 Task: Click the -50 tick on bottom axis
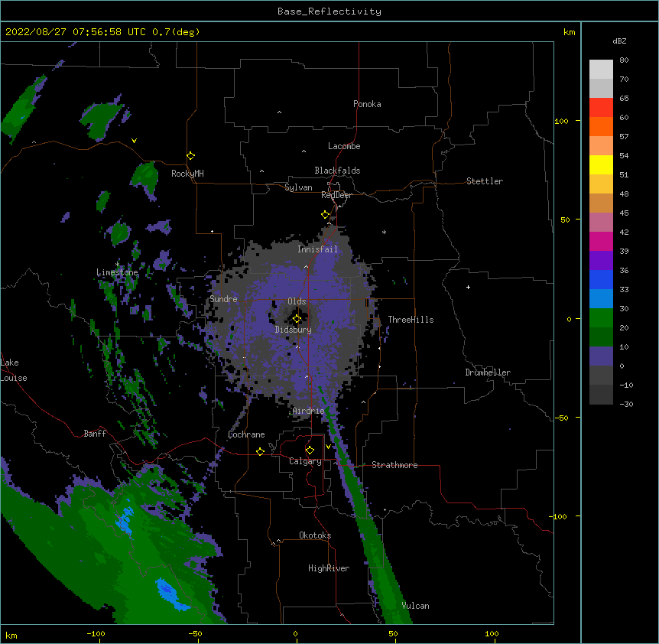195,633
